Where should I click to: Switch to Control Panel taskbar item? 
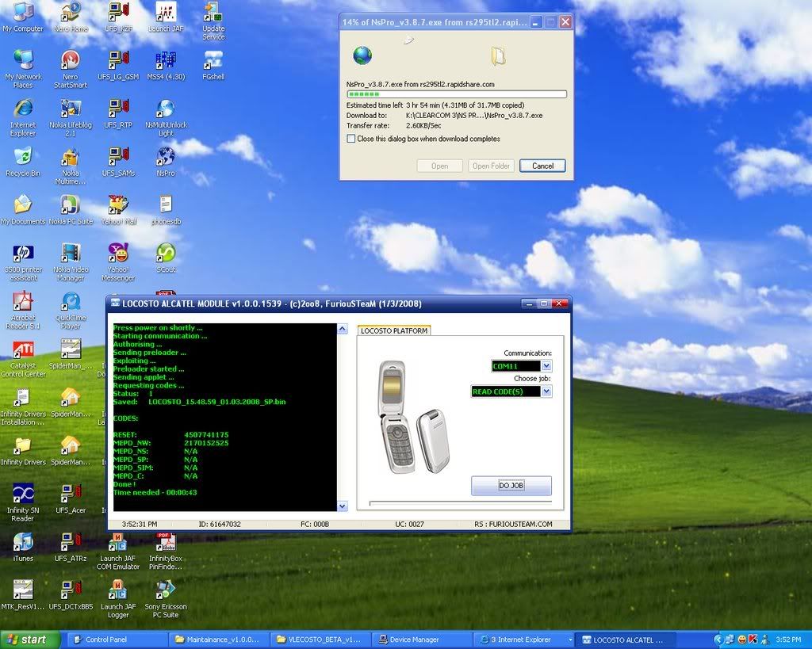coord(117,639)
